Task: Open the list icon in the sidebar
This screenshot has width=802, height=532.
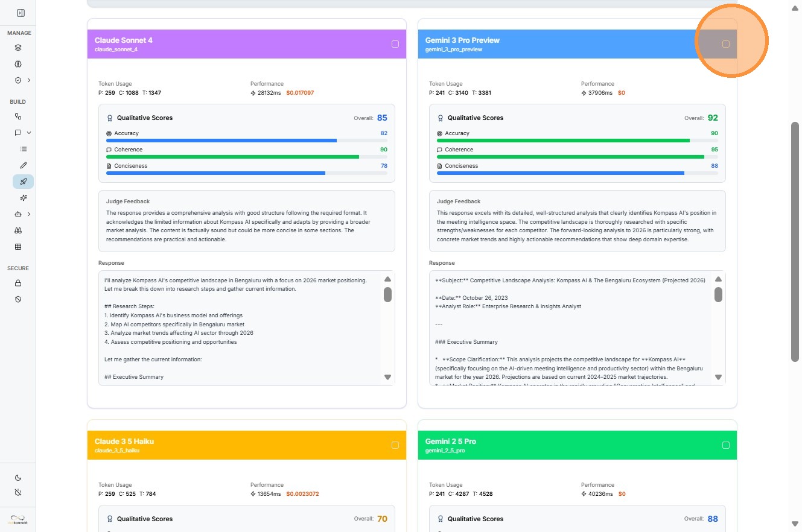Action: coord(24,149)
